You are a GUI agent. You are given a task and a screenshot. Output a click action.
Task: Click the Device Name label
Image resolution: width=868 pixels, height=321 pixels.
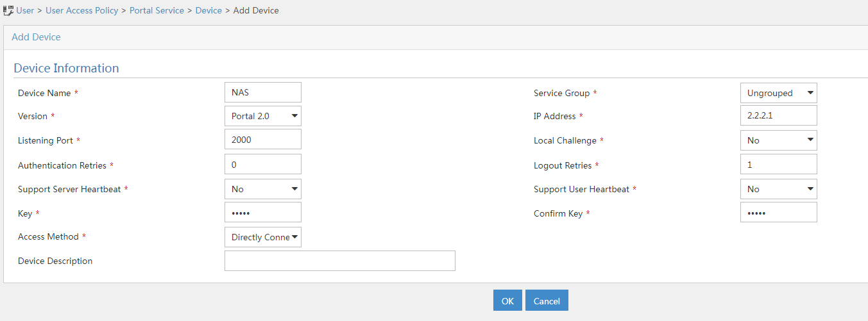tap(44, 93)
